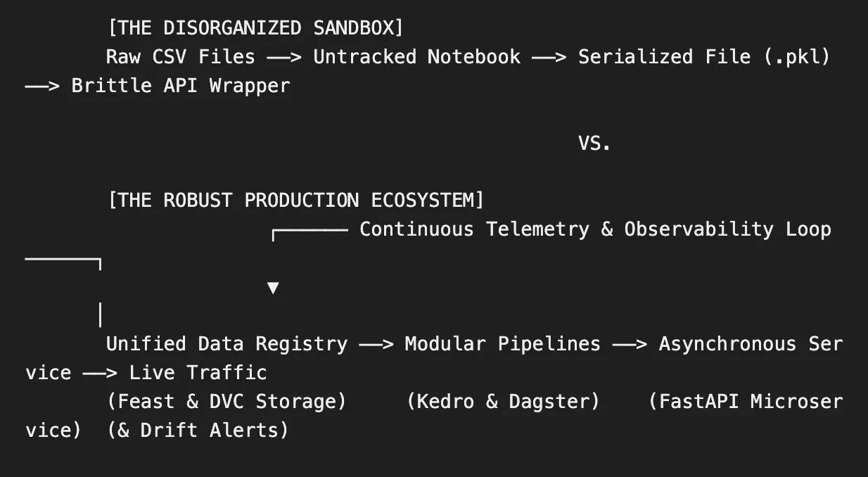
Task: Click the Raw CSV Files text
Action: pyautogui.click(x=181, y=57)
